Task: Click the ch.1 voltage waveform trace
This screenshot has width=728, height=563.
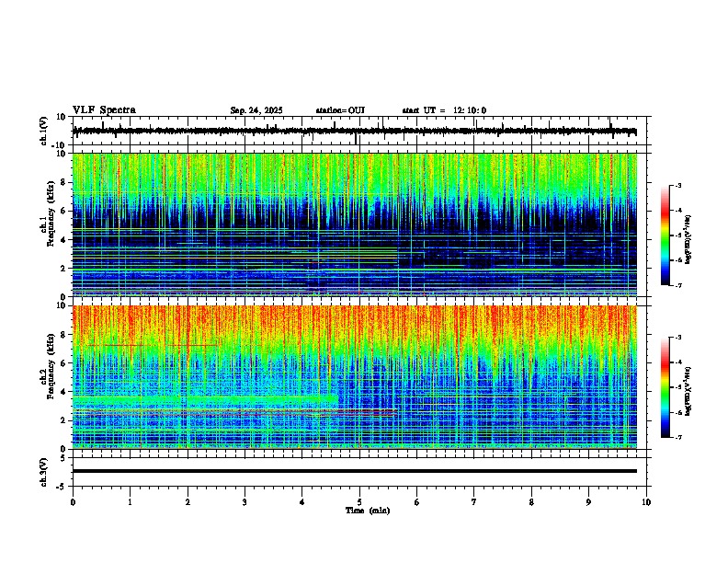Action: (x=354, y=132)
